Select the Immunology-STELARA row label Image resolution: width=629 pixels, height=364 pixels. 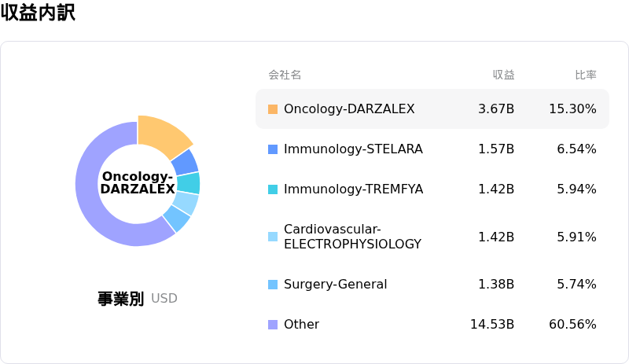(353, 149)
